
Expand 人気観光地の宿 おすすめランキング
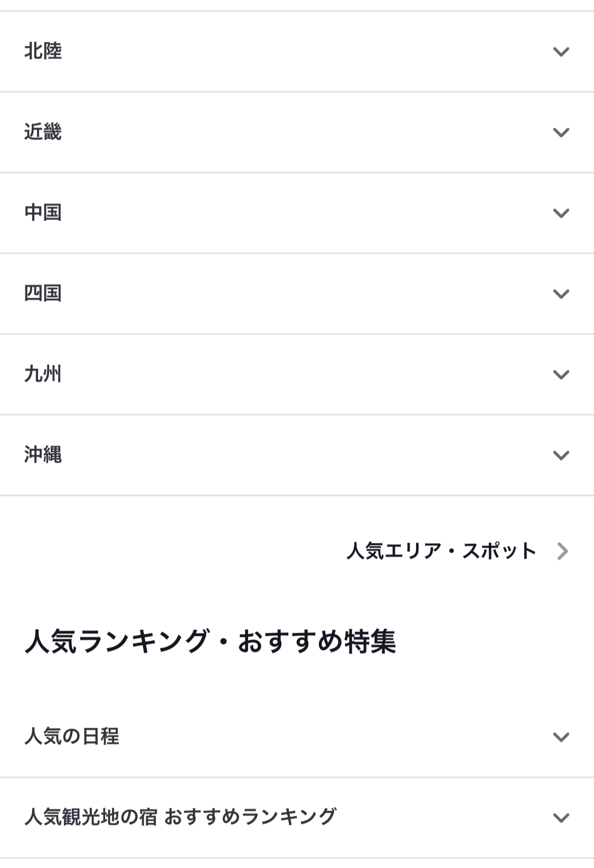(x=180, y=817)
